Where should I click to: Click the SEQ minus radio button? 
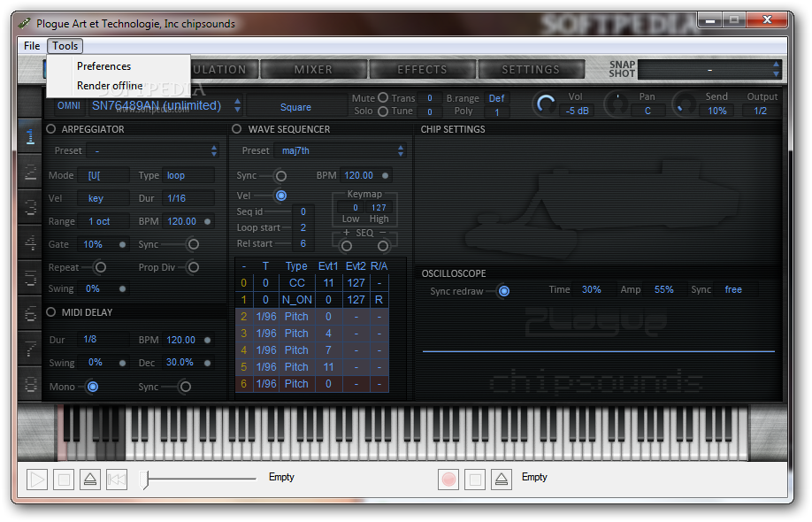pyautogui.click(x=383, y=246)
